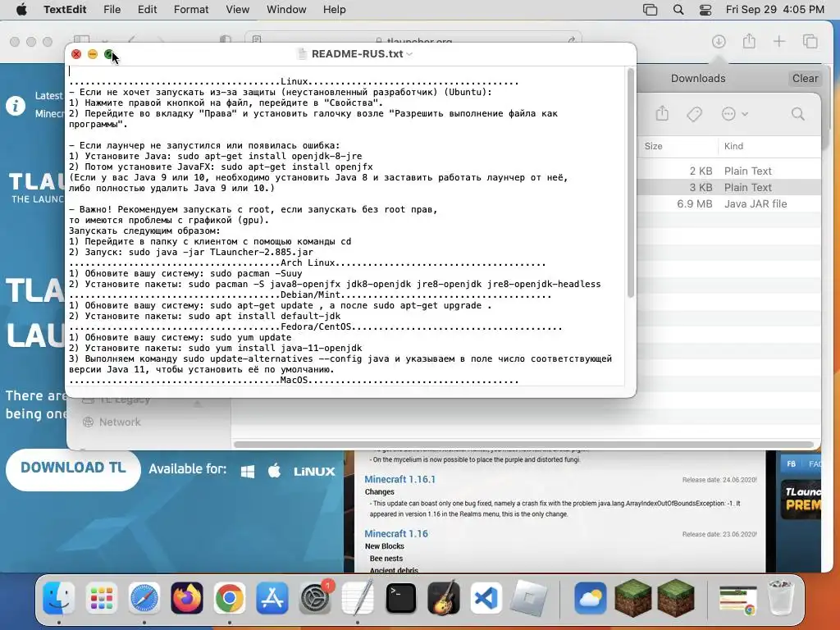This screenshot has height=630, width=840.
Task: Select the 2 KB Plain Text file row
Action: coord(729,171)
